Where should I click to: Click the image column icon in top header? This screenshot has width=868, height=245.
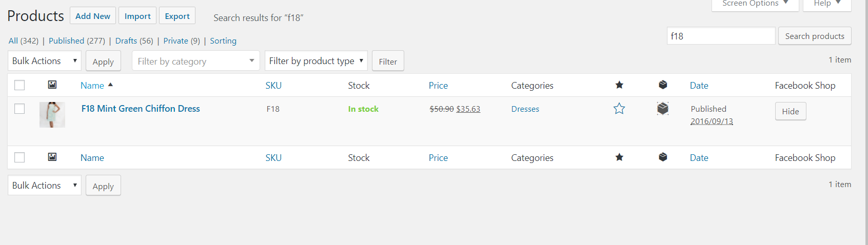(x=52, y=85)
